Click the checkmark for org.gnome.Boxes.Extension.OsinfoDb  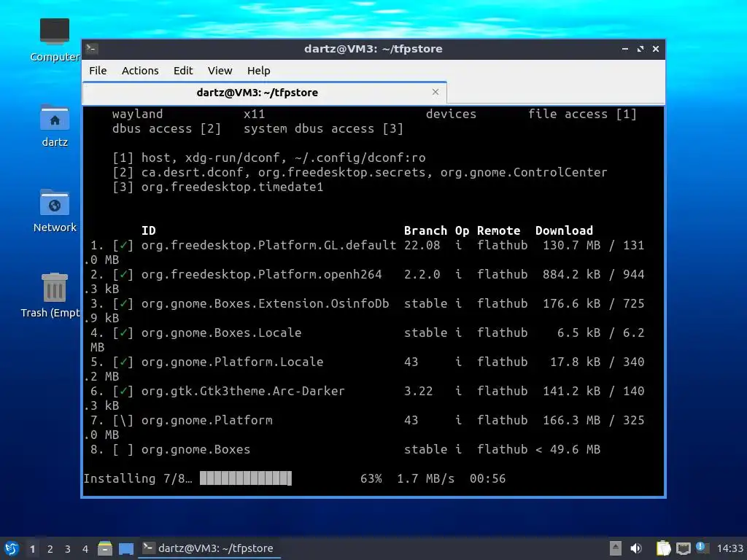pyautogui.click(x=123, y=303)
